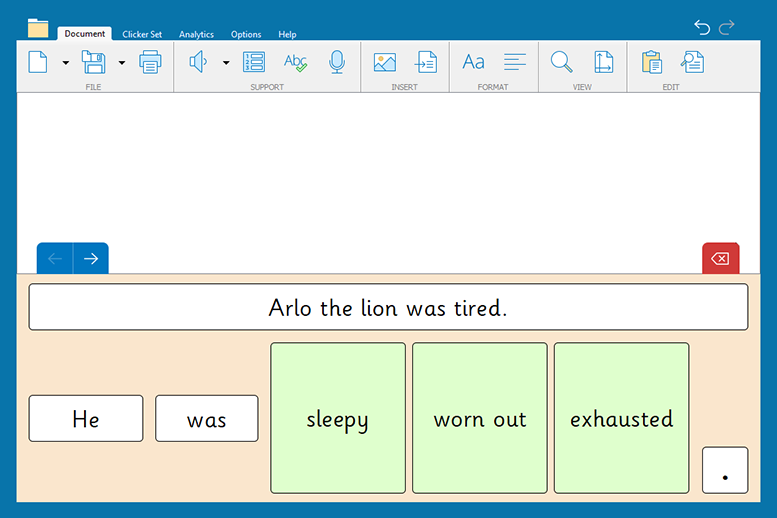
Task: Go to the next grid with right arrow
Action: point(91,259)
